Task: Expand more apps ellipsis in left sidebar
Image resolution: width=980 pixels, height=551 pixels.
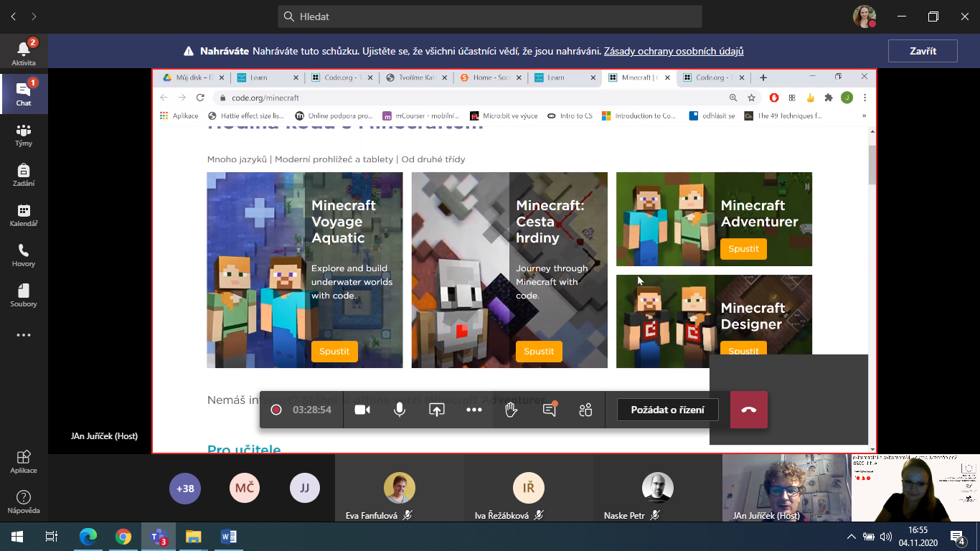Action: [x=24, y=335]
